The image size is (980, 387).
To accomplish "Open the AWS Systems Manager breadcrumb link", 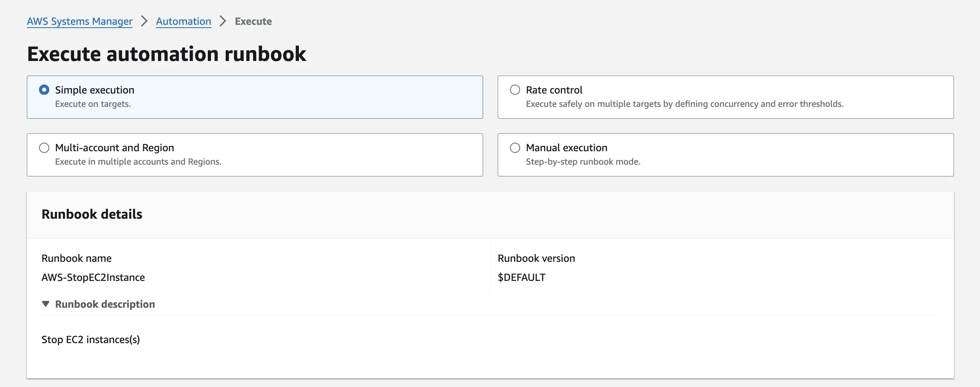I will [x=80, y=21].
